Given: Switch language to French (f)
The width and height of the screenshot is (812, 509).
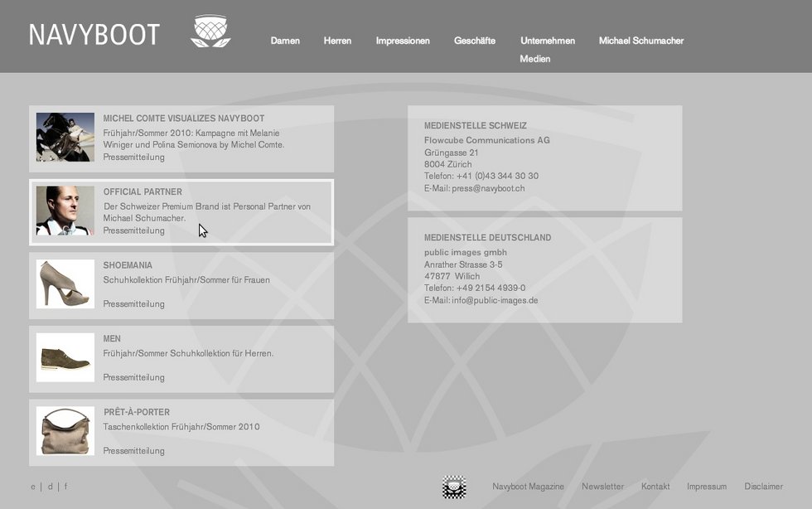Looking at the screenshot, I should (x=65, y=487).
